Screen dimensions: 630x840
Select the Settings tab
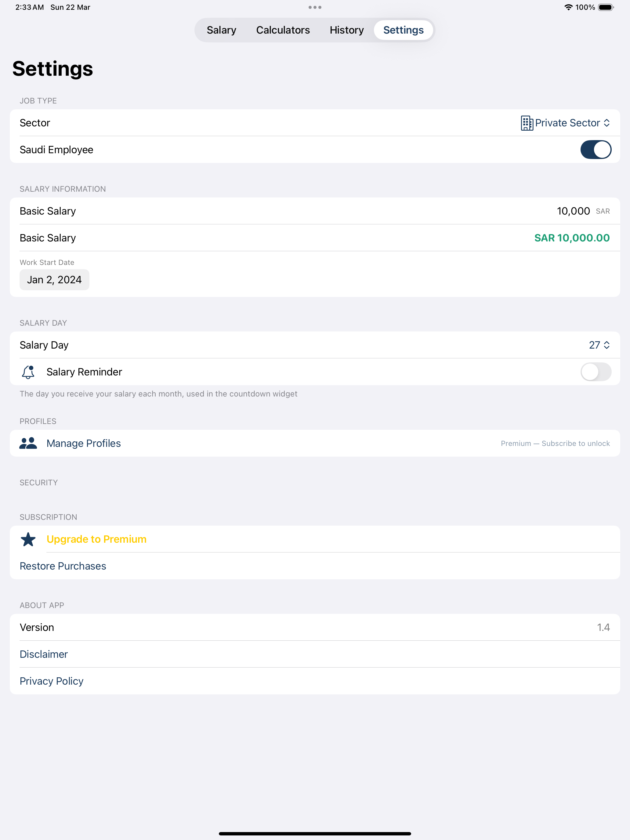[x=403, y=30]
